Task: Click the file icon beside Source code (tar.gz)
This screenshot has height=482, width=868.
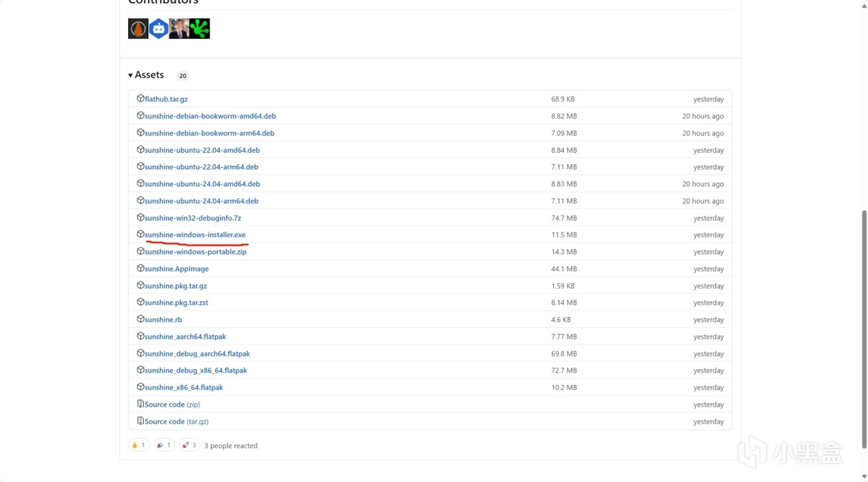Action: [x=140, y=421]
